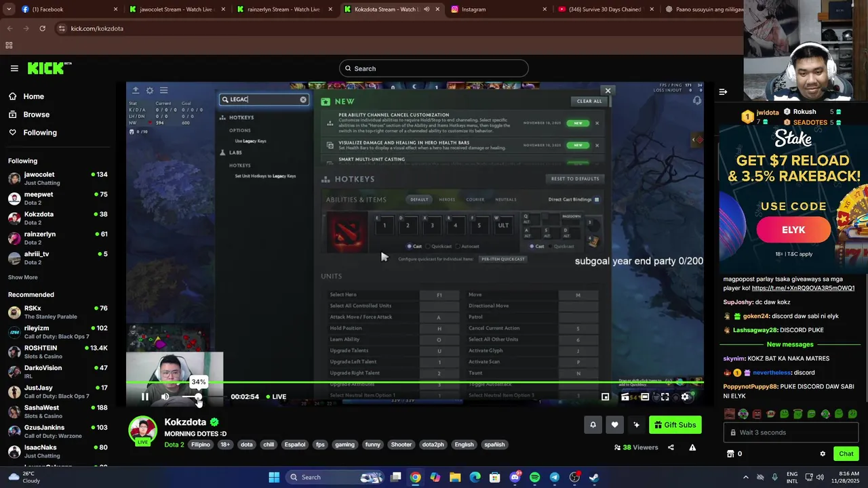Open JustJasy recommended channel
This screenshot has height=488, width=868.
(x=58, y=392)
